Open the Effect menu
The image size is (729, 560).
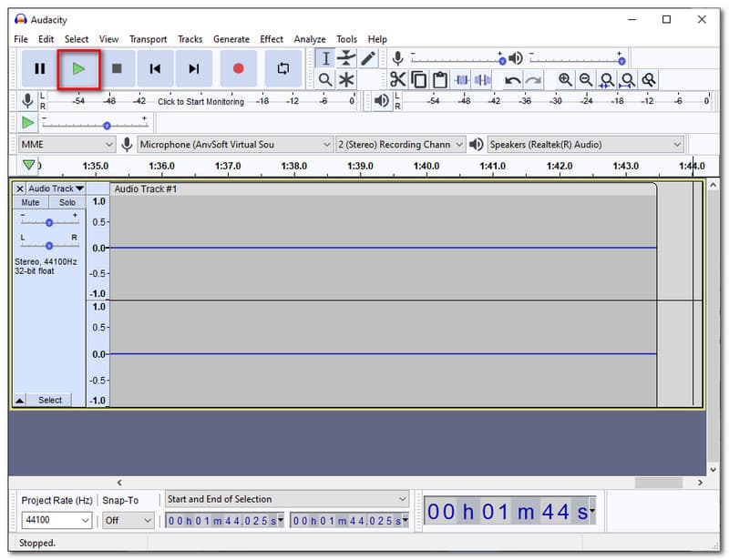pyautogui.click(x=272, y=39)
